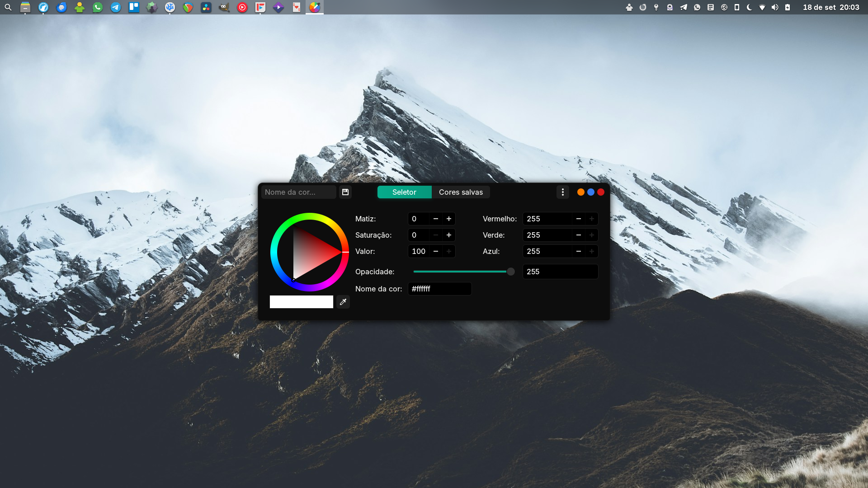
Task: Increase Saturação using the plus button
Action: [449, 235]
